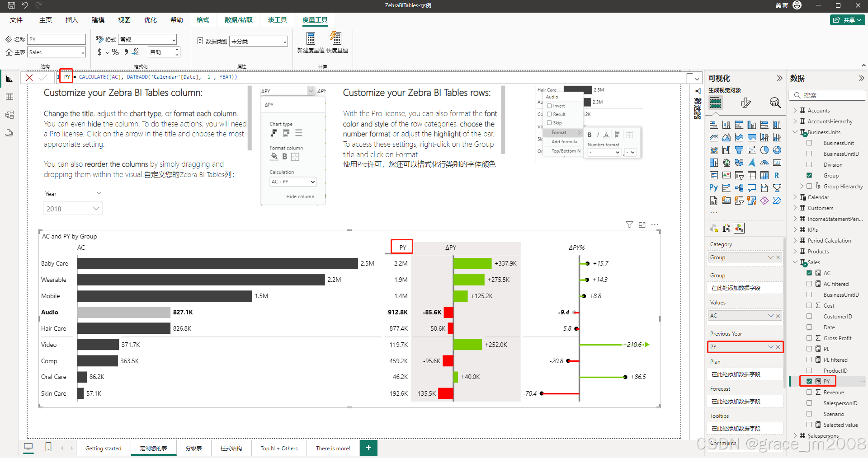Expand the Calendar table
This screenshot has width=868, height=458.
(795, 197)
